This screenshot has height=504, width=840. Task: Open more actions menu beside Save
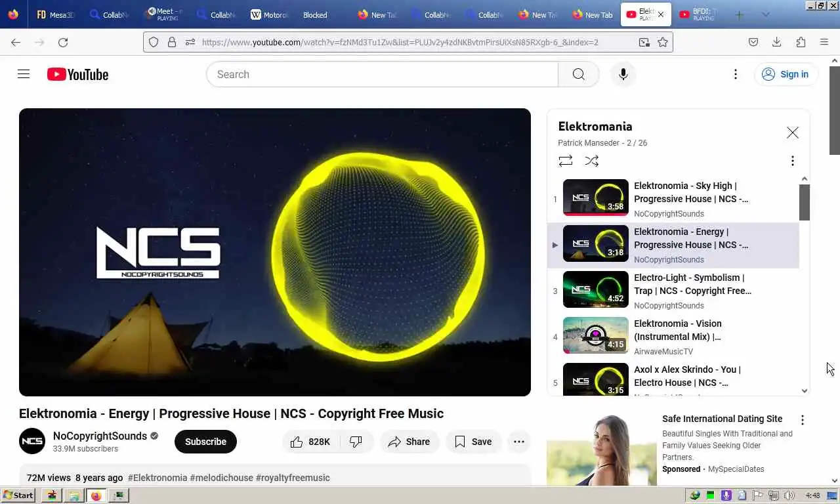point(519,442)
